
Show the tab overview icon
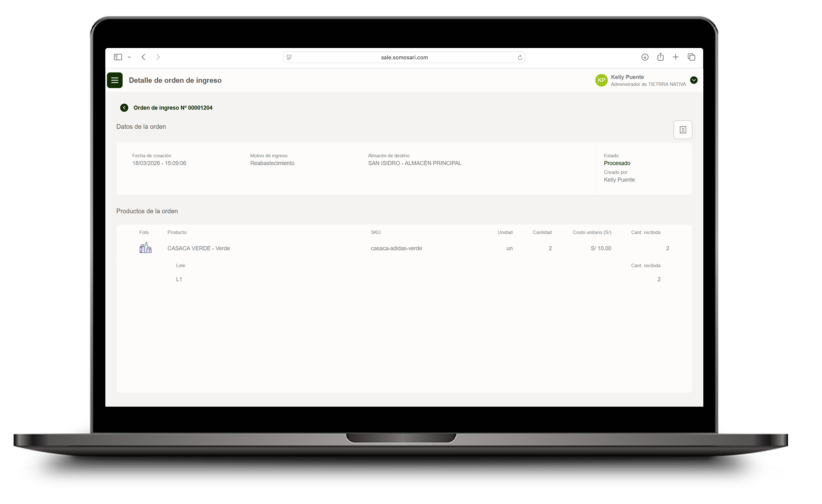(692, 57)
